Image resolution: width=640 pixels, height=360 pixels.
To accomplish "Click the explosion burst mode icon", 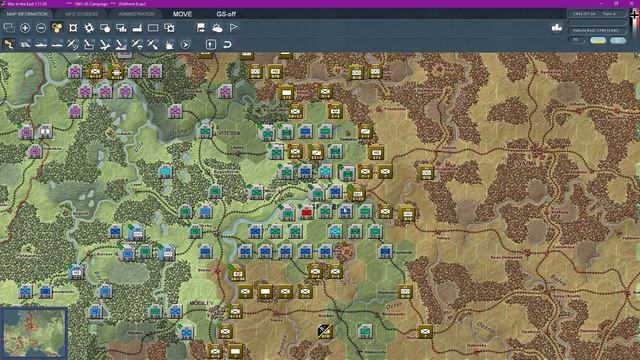I will click(x=169, y=44).
